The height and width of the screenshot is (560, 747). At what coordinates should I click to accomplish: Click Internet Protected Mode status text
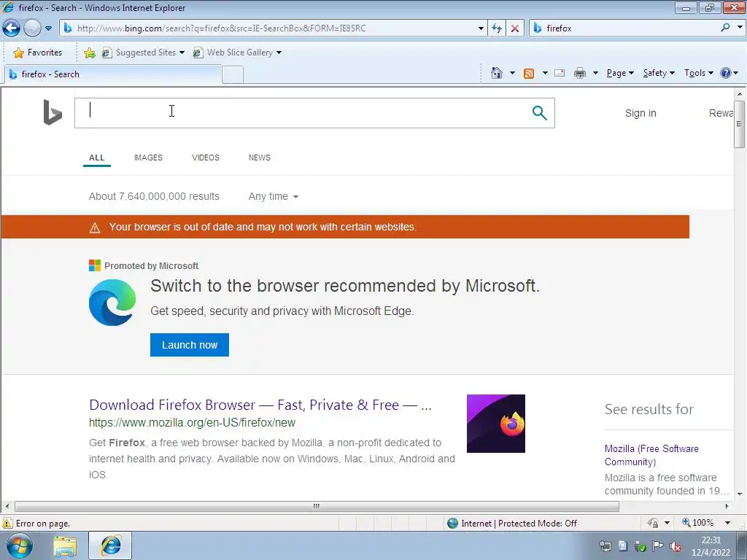(x=519, y=524)
